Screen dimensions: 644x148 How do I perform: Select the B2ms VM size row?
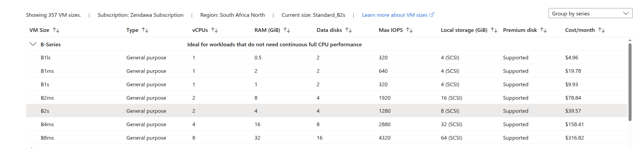pyautogui.click(x=327, y=98)
